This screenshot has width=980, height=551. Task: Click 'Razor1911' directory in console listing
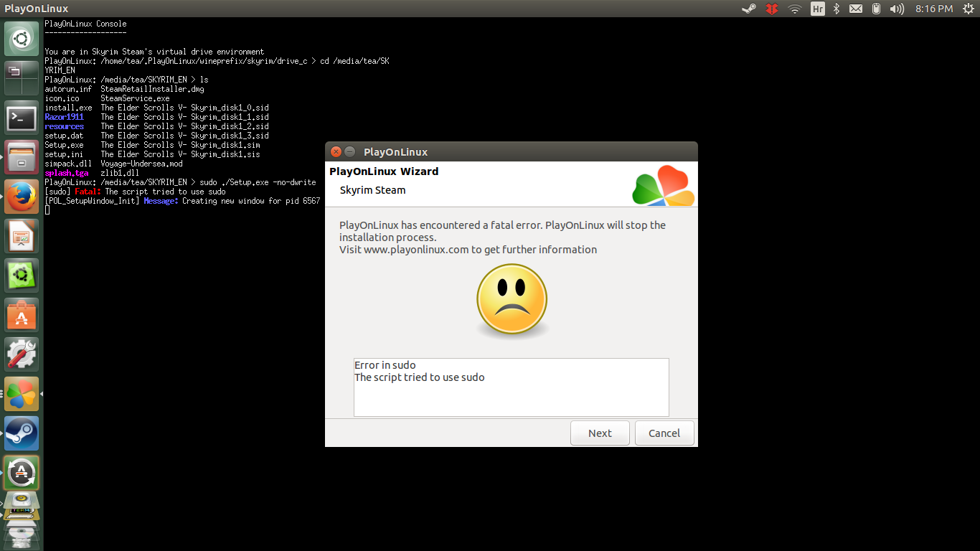(x=64, y=117)
